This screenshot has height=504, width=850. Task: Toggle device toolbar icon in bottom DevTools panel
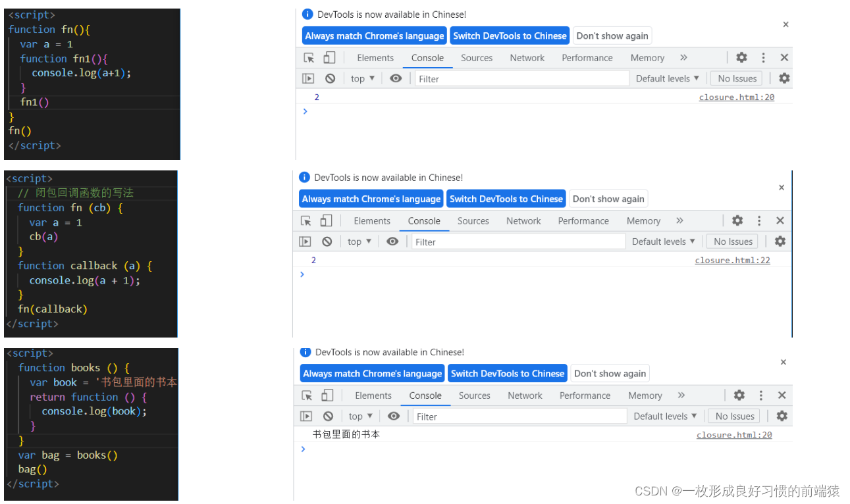[327, 395]
